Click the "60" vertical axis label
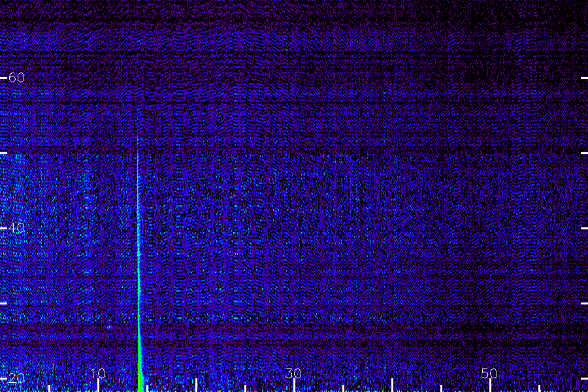The width and height of the screenshot is (588, 392). pyautogui.click(x=16, y=78)
